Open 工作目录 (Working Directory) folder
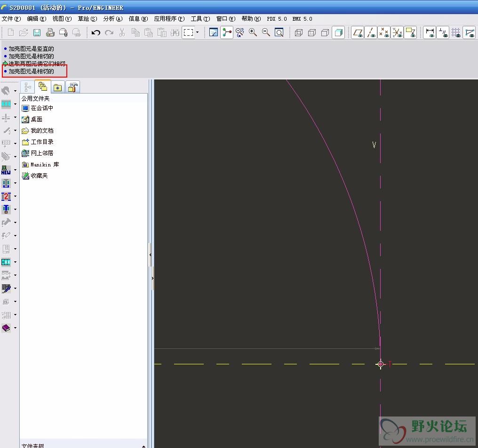The width and height of the screenshot is (478, 448). point(38,142)
